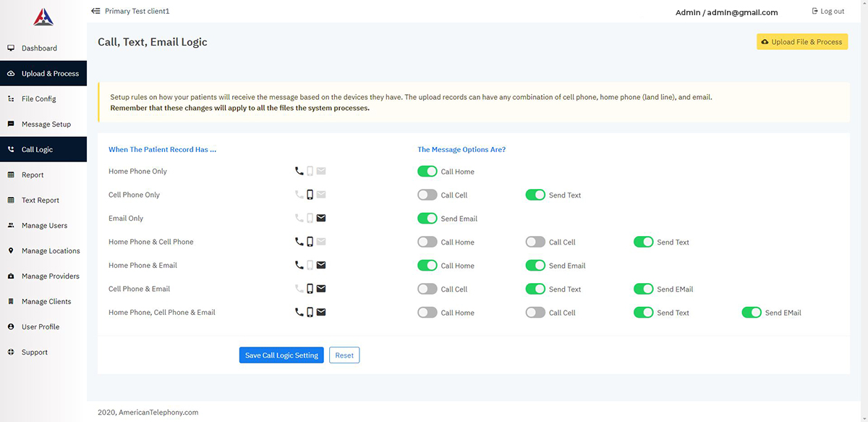
Task: Click the Support lifebuoy icon
Action: pyautogui.click(x=11, y=353)
